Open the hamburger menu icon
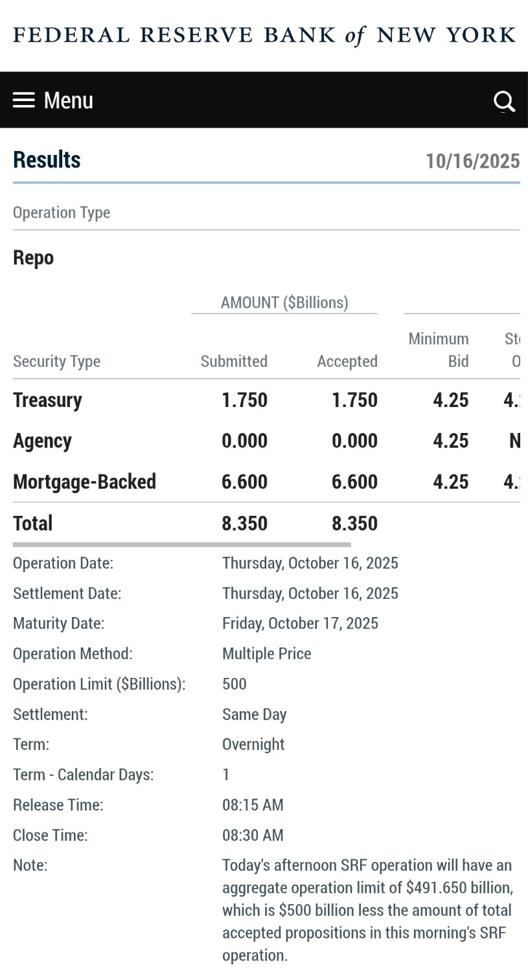 [24, 100]
